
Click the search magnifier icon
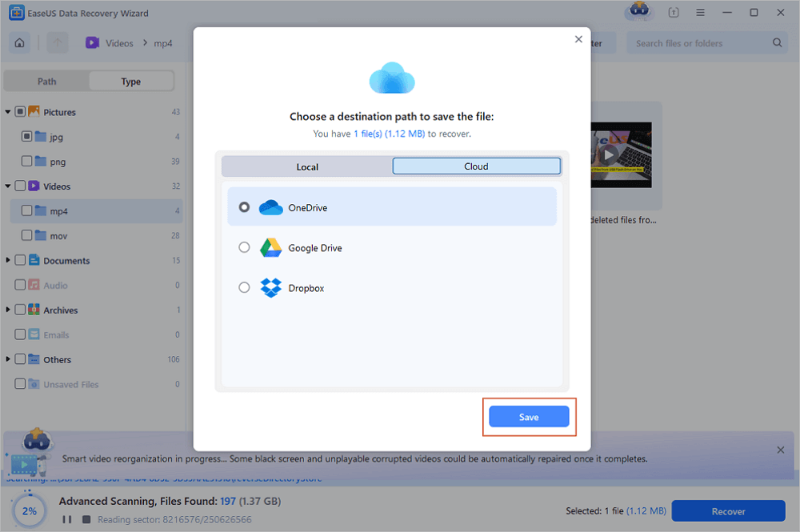pyautogui.click(x=777, y=43)
